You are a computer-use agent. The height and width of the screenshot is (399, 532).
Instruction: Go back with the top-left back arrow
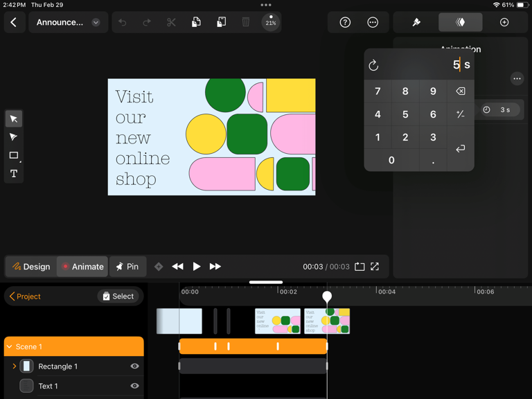[x=14, y=22]
